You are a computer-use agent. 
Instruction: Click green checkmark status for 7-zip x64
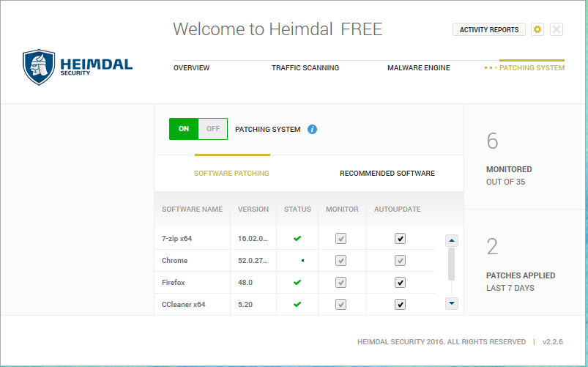tap(297, 238)
